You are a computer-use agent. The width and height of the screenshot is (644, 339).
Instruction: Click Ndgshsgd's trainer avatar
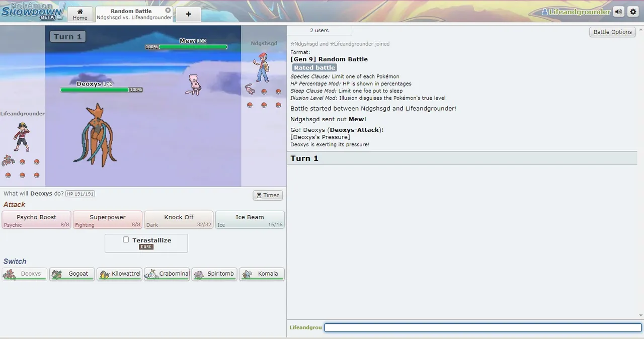[262, 68]
